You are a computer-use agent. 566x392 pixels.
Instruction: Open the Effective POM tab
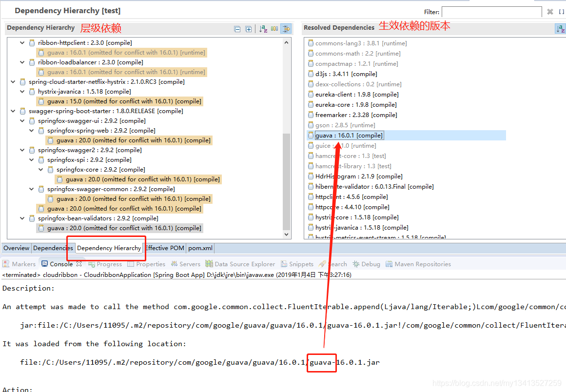tap(165, 248)
